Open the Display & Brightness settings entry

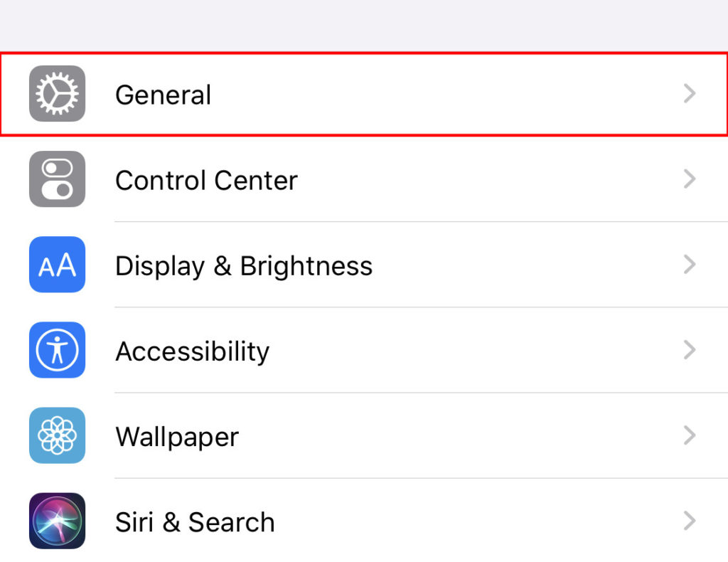click(243, 265)
